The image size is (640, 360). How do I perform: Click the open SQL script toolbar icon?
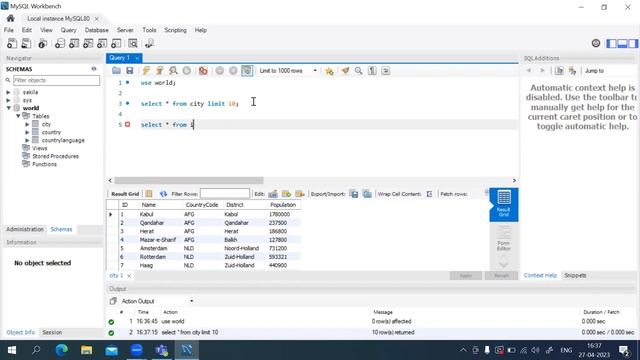(26, 43)
